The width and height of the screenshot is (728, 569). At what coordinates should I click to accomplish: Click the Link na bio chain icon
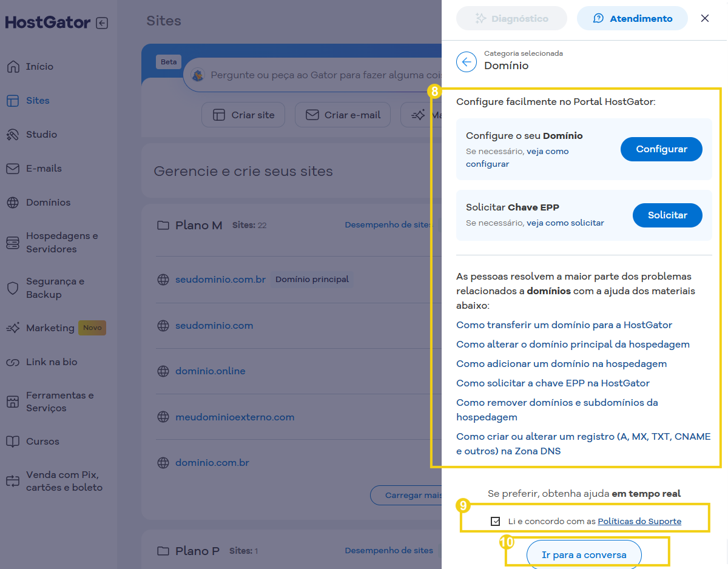pyautogui.click(x=13, y=362)
